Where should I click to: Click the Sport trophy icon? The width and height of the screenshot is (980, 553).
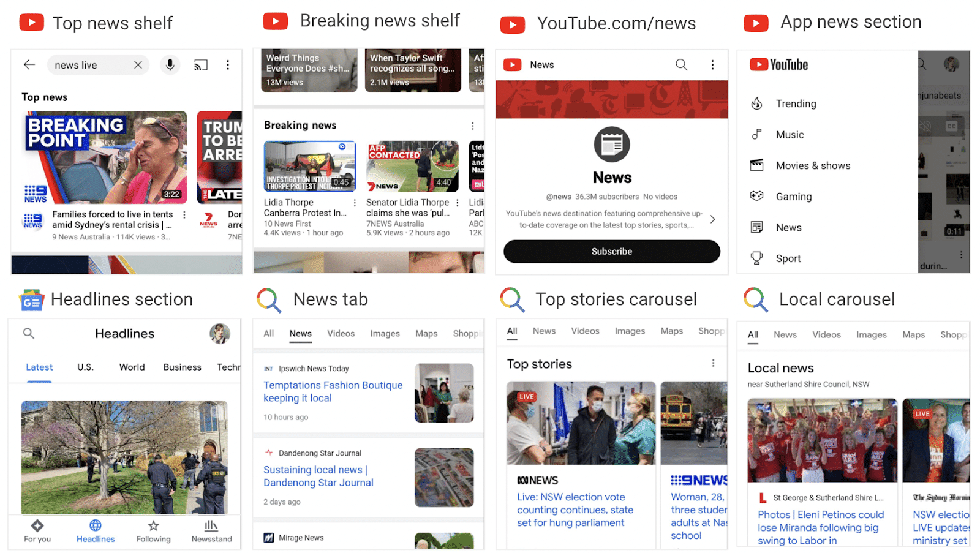(x=757, y=258)
